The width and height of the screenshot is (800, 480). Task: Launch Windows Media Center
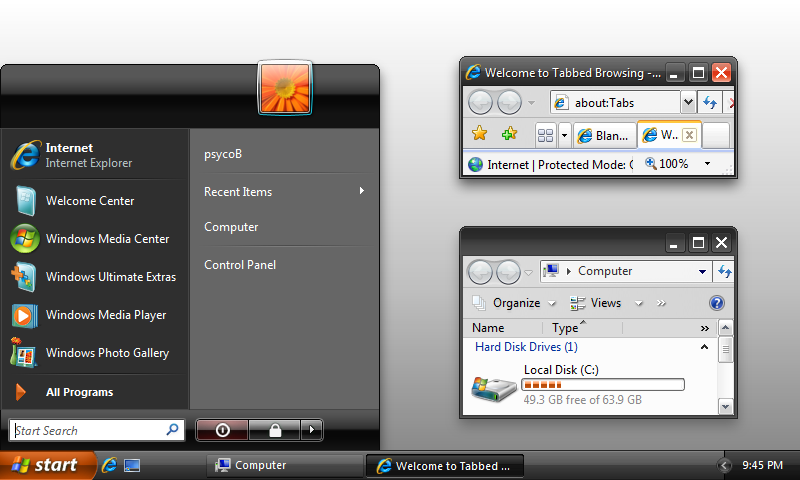pyautogui.click(x=95, y=239)
